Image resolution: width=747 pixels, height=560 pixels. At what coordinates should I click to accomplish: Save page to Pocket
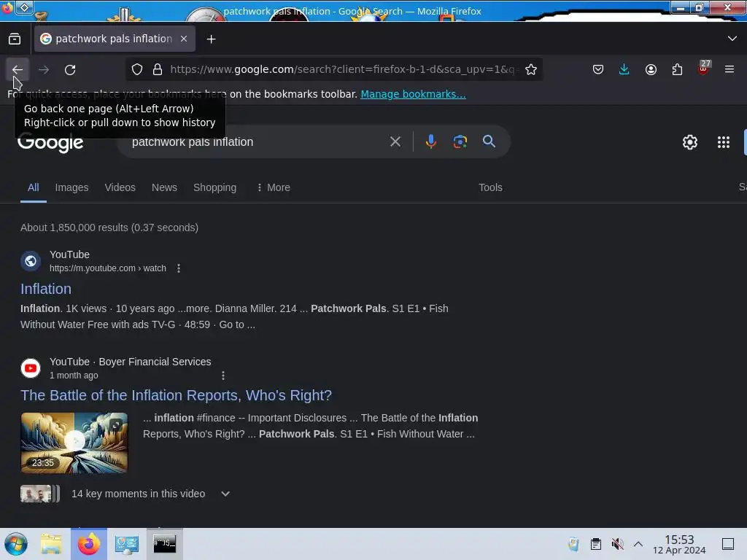coord(598,69)
